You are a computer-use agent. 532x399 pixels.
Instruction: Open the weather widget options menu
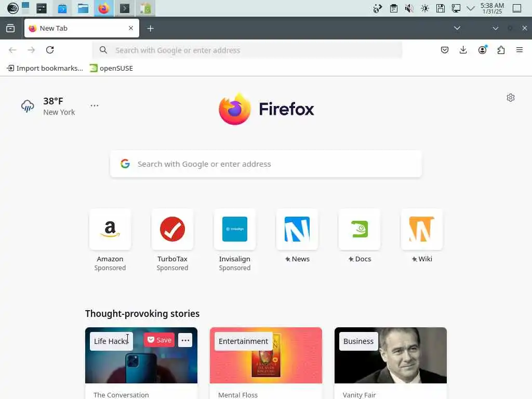(x=95, y=105)
